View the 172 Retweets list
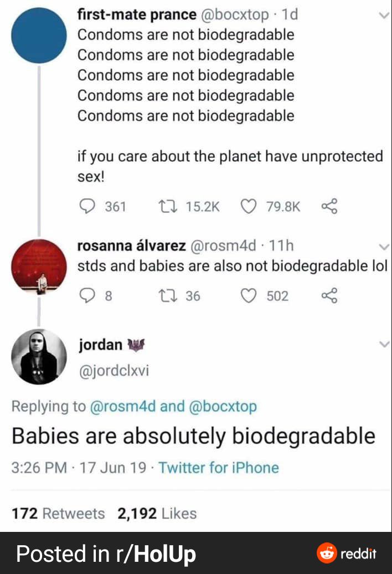The width and height of the screenshot is (392, 574). point(58,514)
